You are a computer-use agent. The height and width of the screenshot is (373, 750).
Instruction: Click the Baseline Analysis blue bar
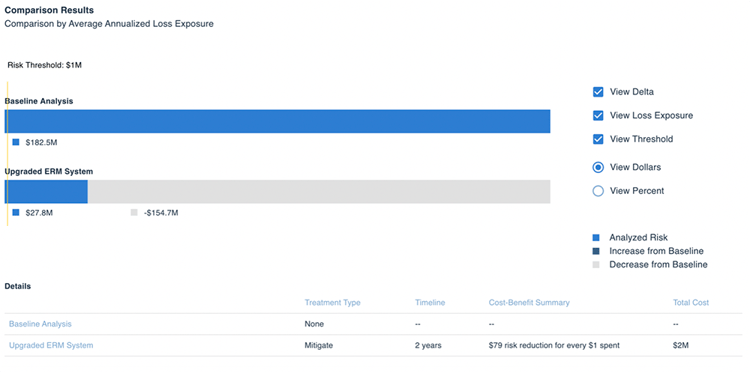(x=277, y=121)
